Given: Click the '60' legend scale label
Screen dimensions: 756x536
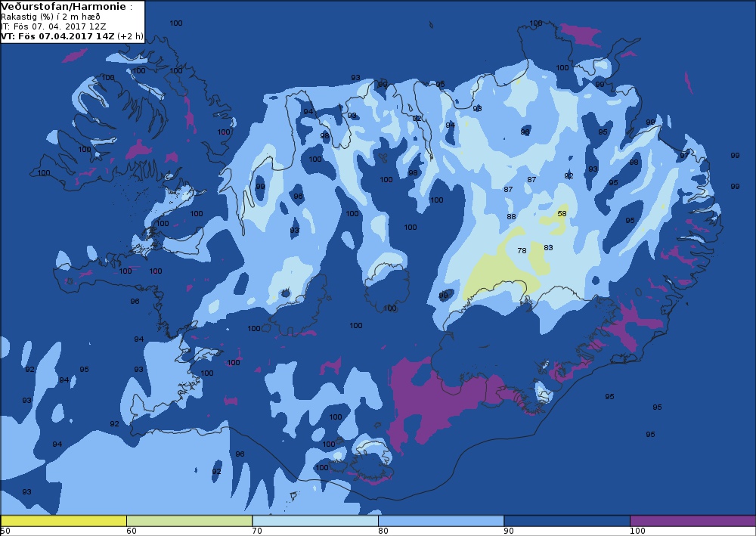Looking at the screenshot, I should tap(131, 531).
